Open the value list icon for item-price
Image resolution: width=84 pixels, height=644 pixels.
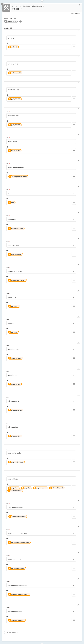(74, 306)
